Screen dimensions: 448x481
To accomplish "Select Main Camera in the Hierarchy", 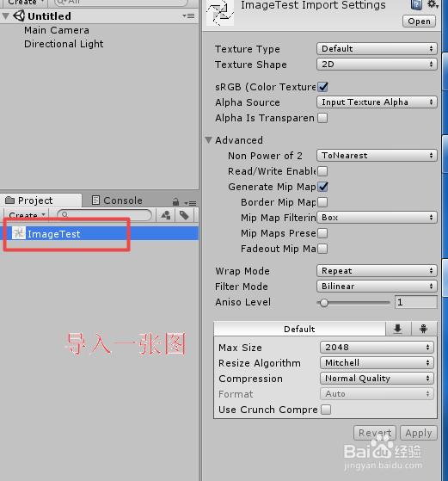I will pos(57,30).
